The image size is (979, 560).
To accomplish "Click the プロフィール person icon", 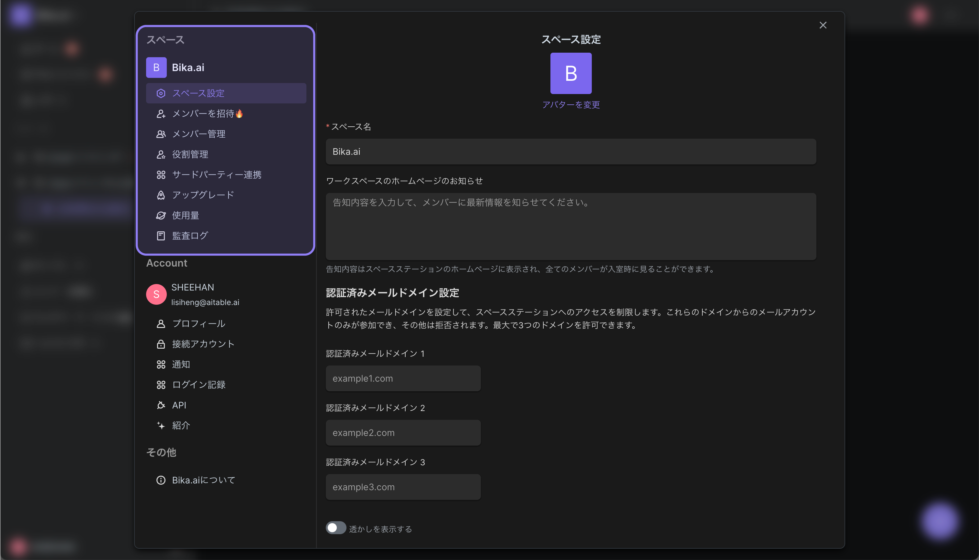I will [161, 324].
